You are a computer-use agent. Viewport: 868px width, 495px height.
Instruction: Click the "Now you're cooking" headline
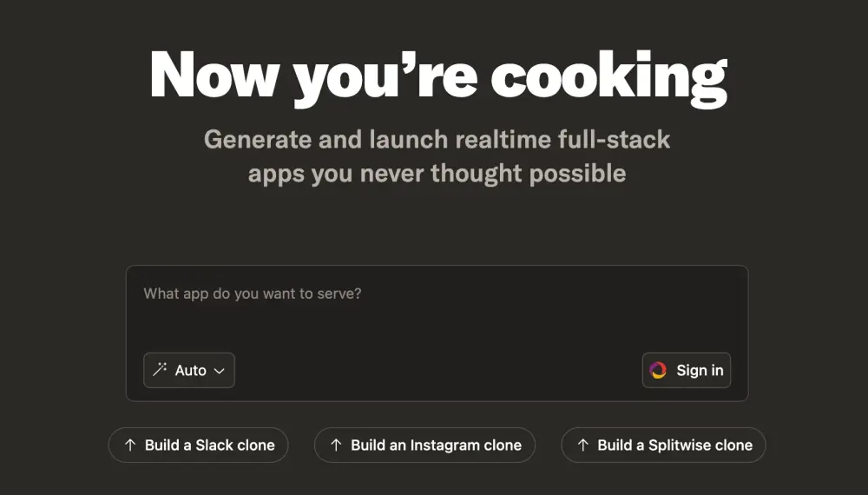click(x=437, y=77)
